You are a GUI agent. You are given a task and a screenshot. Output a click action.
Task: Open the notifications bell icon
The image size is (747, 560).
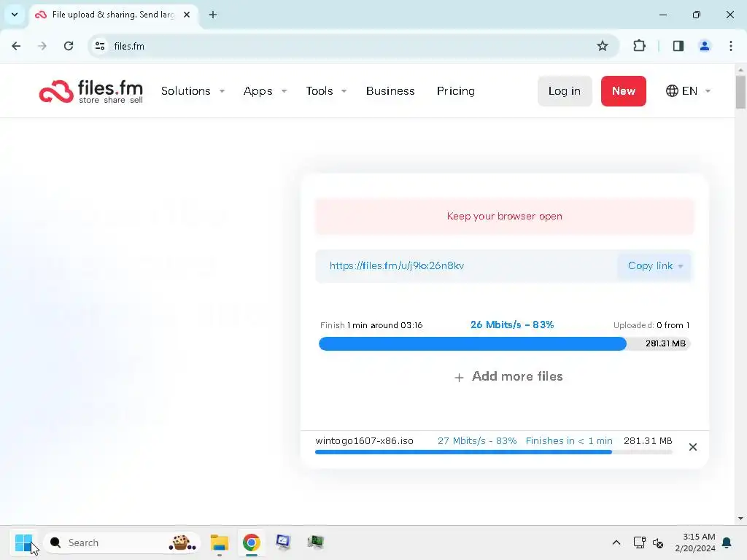pos(727,542)
